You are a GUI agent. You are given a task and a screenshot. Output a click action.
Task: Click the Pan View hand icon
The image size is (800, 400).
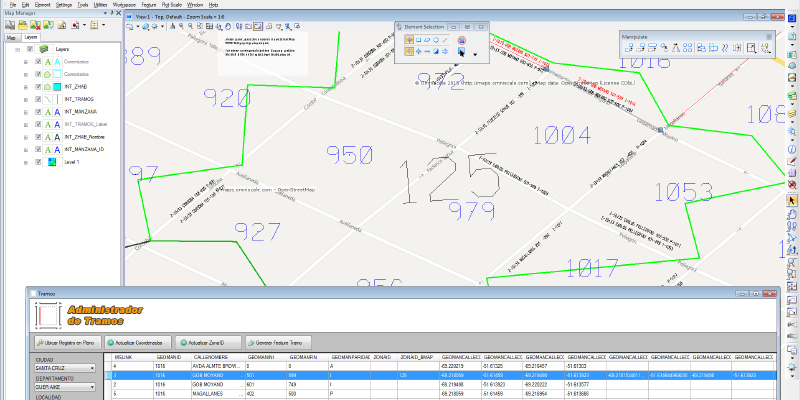point(228,27)
